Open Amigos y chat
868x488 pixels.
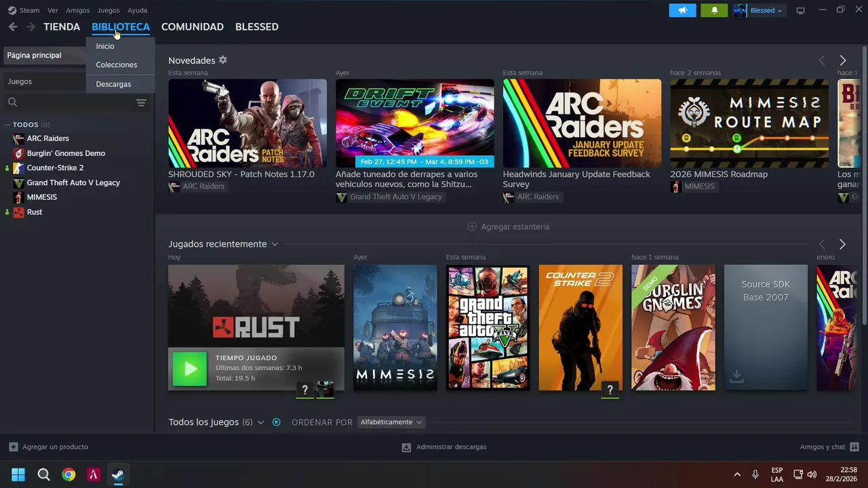point(823,447)
